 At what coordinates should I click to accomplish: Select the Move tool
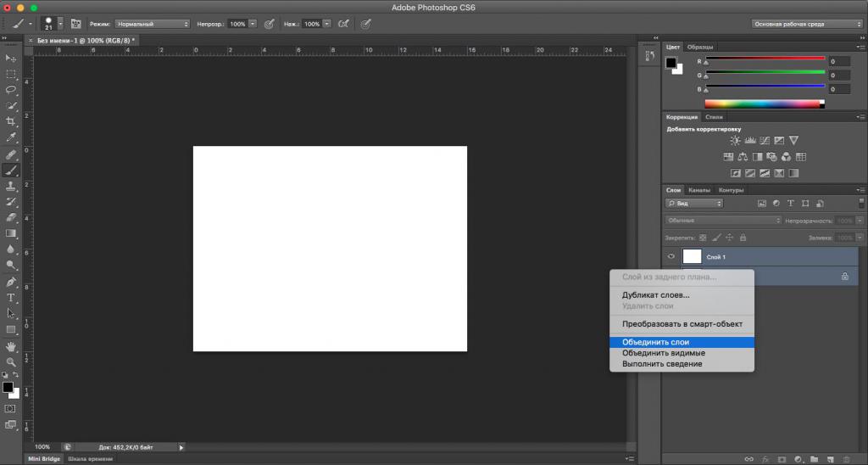pyautogui.click(x=11, y=58)
